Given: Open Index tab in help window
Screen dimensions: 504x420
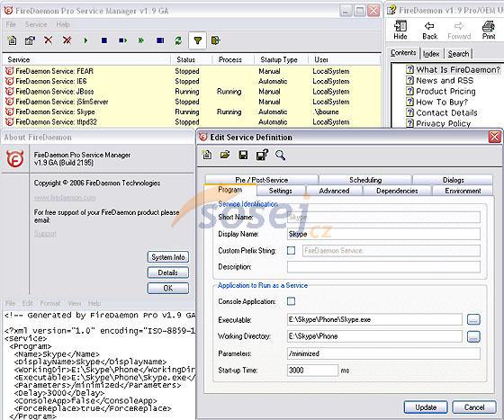Looking at the screenshot, I should 431,54.
